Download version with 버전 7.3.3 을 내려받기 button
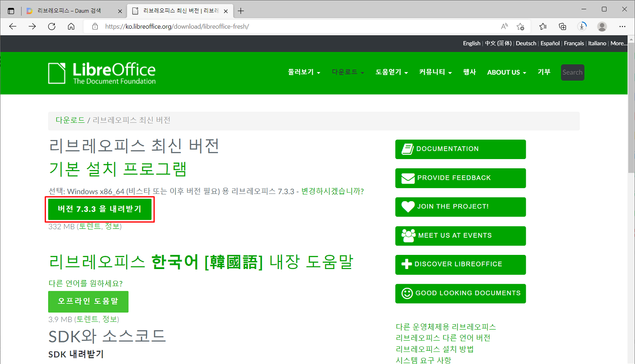This screenshot has width=635, height=364. point(99,209)
